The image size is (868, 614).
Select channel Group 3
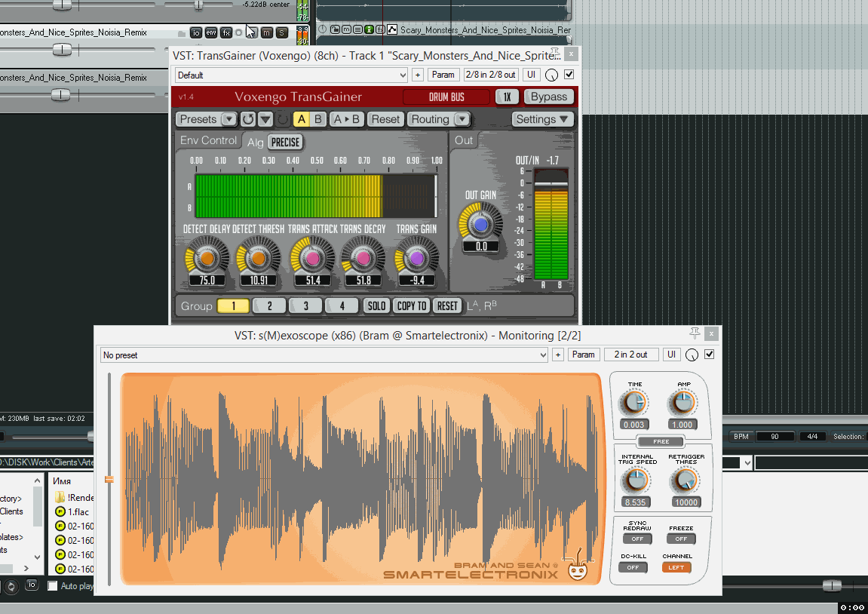click(305, 305)
